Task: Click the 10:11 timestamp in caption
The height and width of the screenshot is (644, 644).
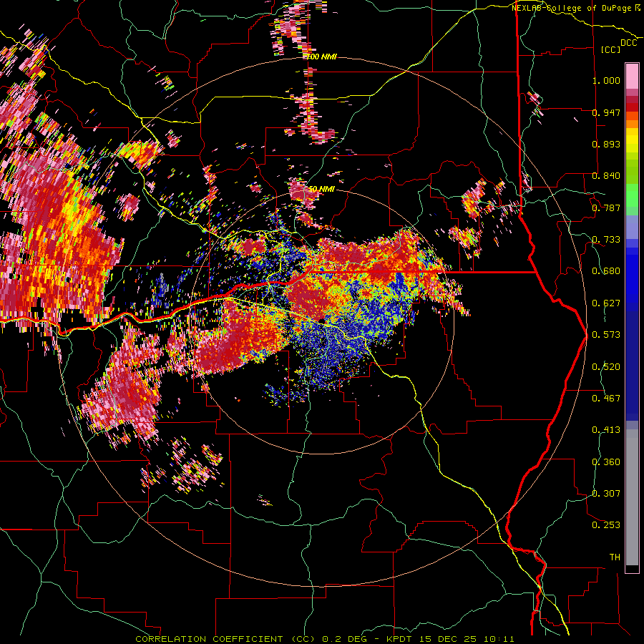Action: (x=499, y=639)
